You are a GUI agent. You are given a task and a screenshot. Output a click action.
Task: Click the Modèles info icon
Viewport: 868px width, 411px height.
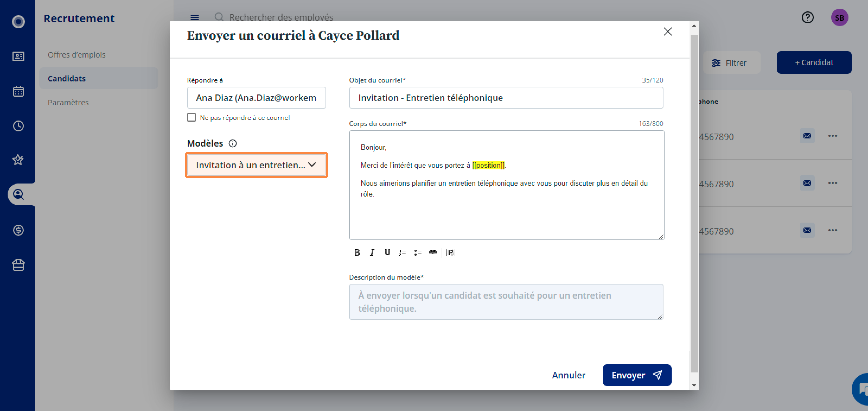(x=232, y=143)
